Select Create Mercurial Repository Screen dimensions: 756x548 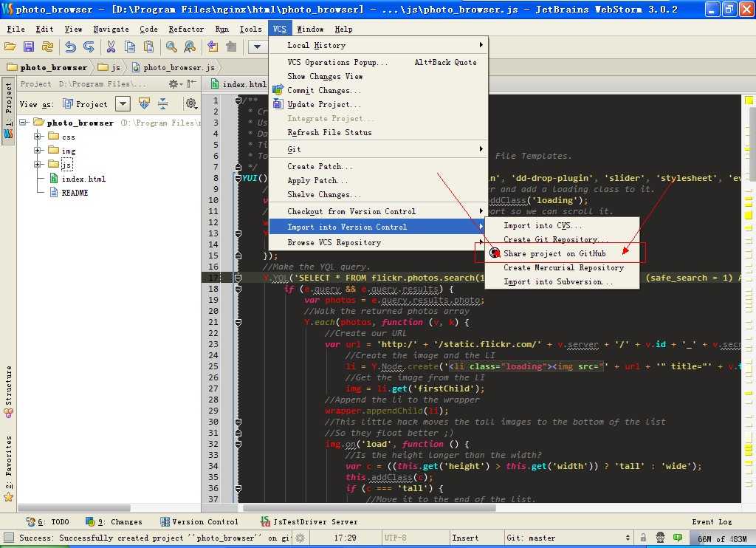click(562, 267)
